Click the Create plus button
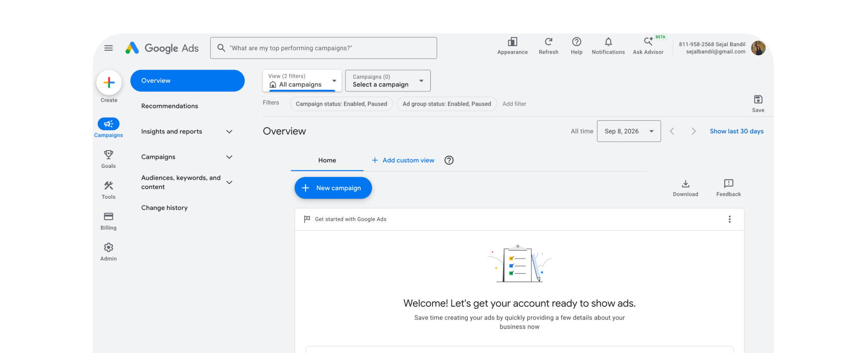The height and width of the screenshot is (353, 868). [x=109, y=83]
